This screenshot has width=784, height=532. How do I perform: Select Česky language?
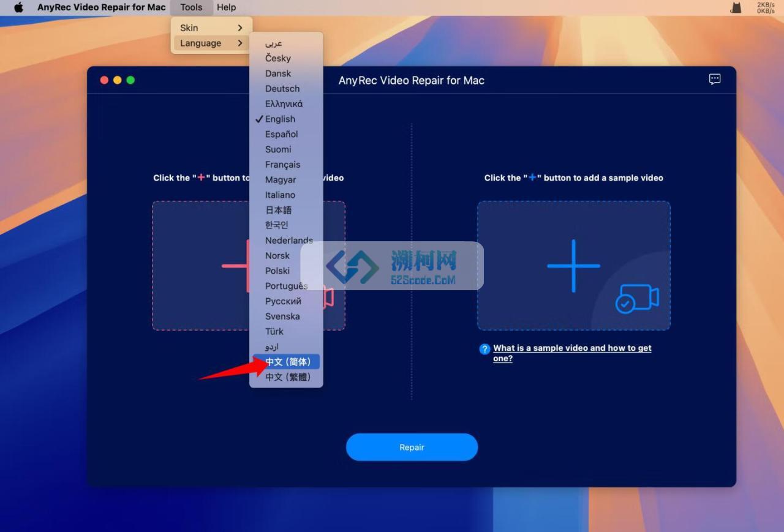tap(286, 58)
